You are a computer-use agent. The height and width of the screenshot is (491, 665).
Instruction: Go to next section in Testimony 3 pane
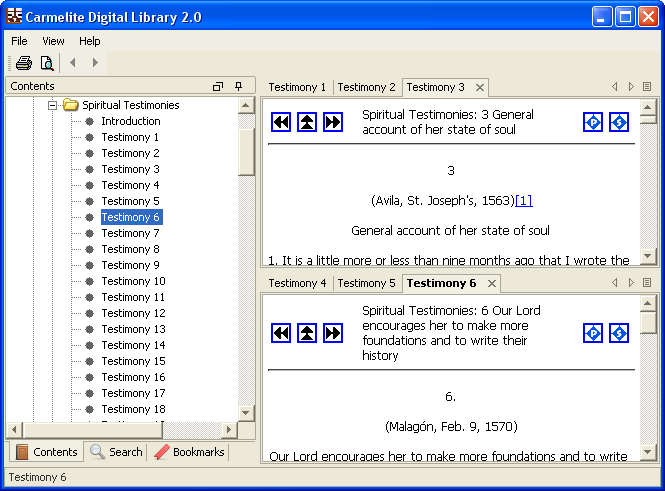(333, 122)
